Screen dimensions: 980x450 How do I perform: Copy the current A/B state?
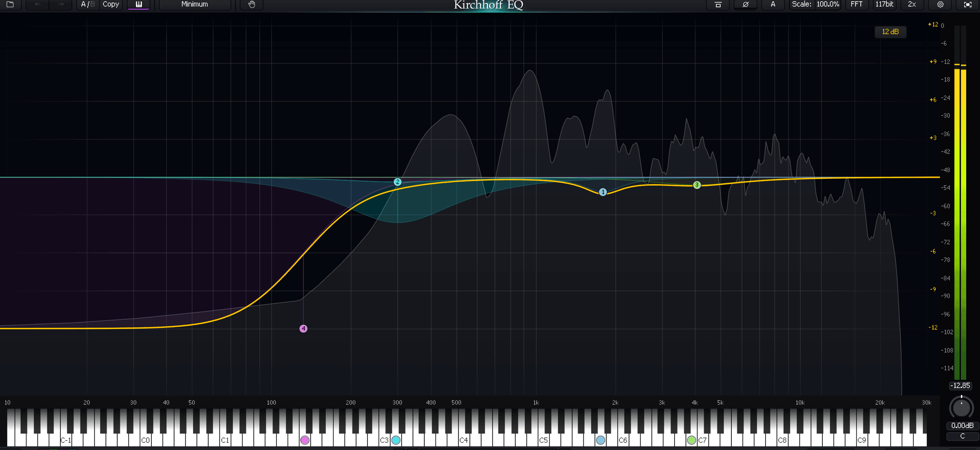[111, 4]
